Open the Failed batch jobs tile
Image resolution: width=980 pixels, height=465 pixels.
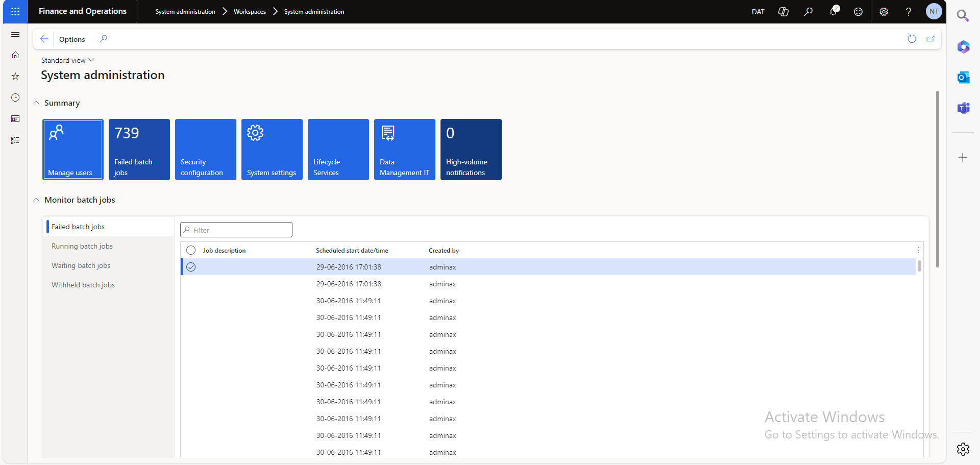[x=139, y=150]
